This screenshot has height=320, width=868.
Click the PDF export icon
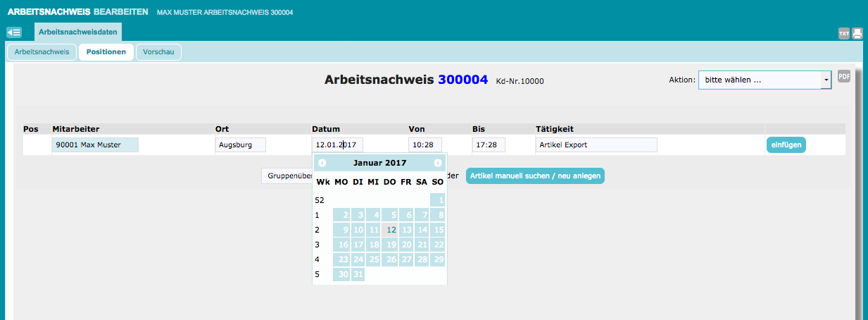point(844,76)
